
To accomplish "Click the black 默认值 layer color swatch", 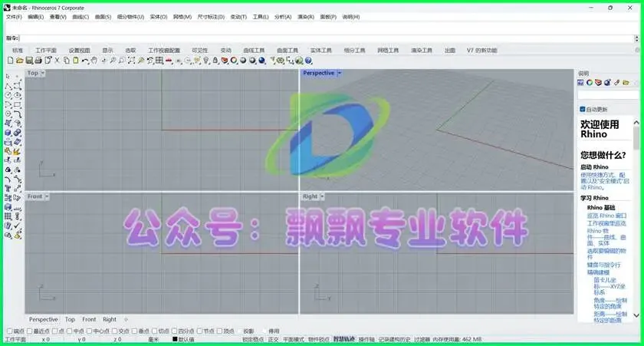I will pos(175,339).
